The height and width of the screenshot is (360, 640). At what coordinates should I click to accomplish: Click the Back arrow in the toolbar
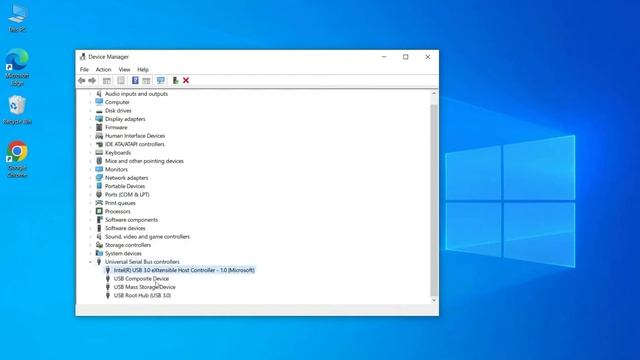coord(82,80)
